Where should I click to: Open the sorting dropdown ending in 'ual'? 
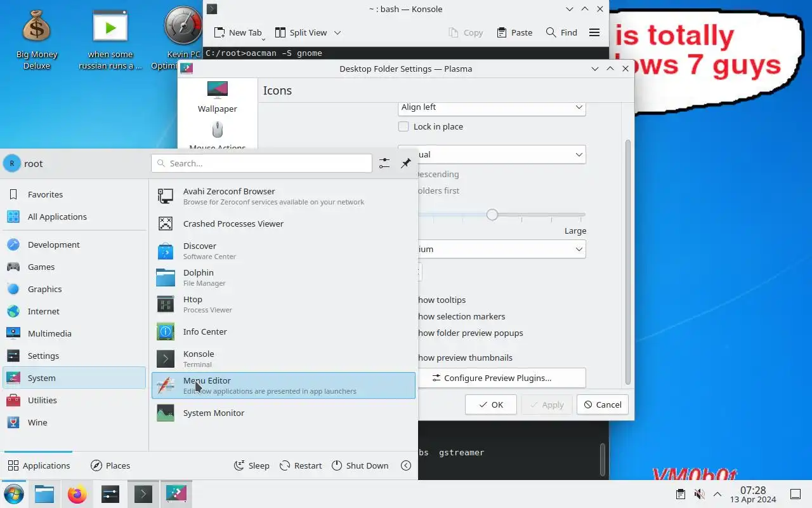tap(492, 154)
